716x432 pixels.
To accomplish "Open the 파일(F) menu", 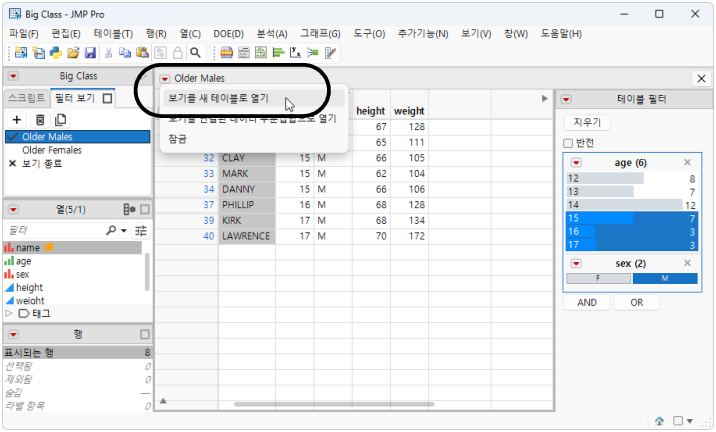I will click(x=24, y=34).
